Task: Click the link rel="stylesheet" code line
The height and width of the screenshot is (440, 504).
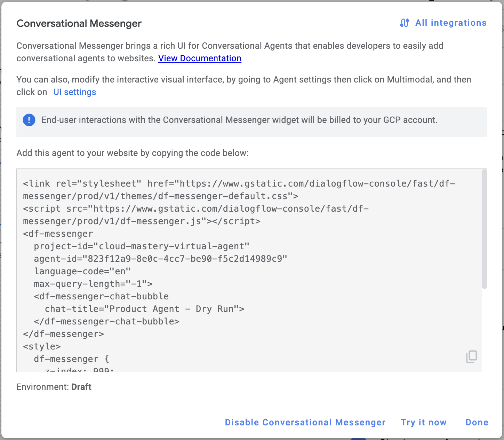Action: [x=239, y=184]
